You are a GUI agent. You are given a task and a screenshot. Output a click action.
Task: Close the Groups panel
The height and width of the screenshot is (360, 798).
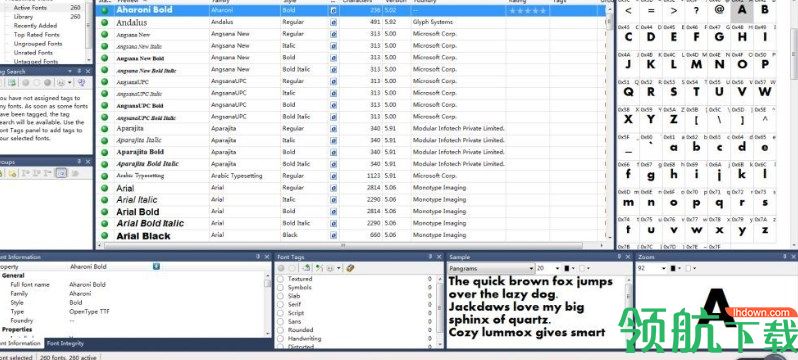click(x=88, y=161)
